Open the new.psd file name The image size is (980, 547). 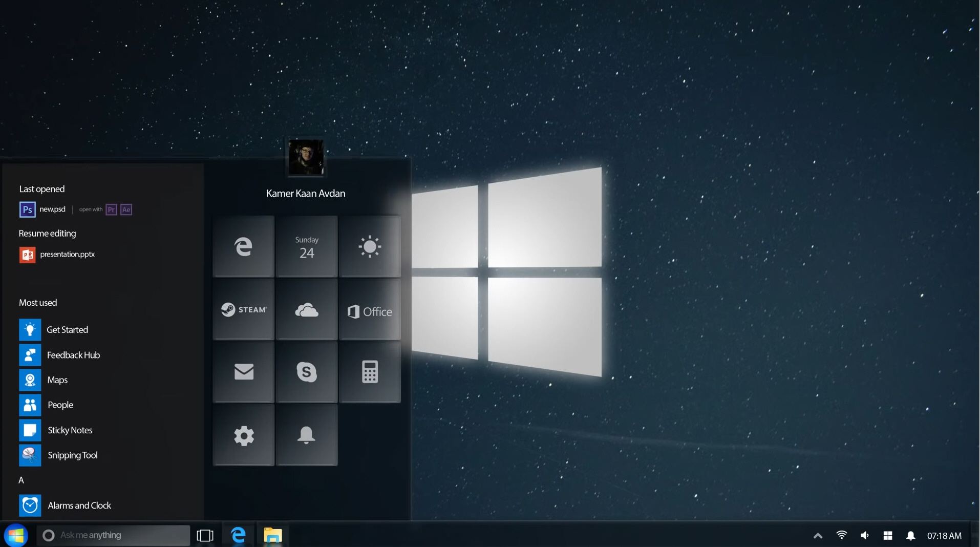click(x=53, y=209)
